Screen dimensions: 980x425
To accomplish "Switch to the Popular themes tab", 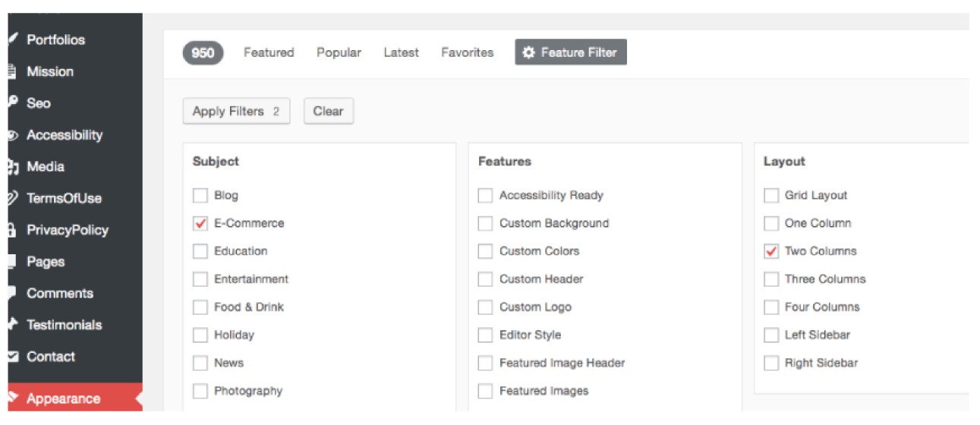I will [339, 52].
